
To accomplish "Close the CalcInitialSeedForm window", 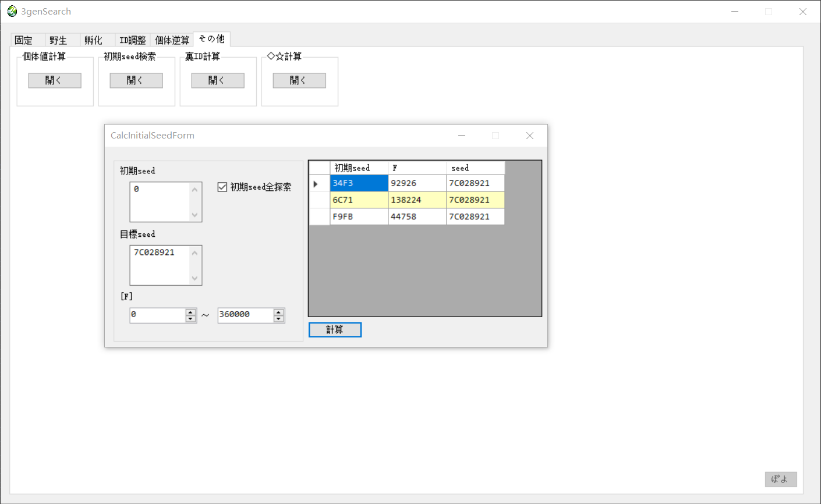I will click(x=530, y=136).
